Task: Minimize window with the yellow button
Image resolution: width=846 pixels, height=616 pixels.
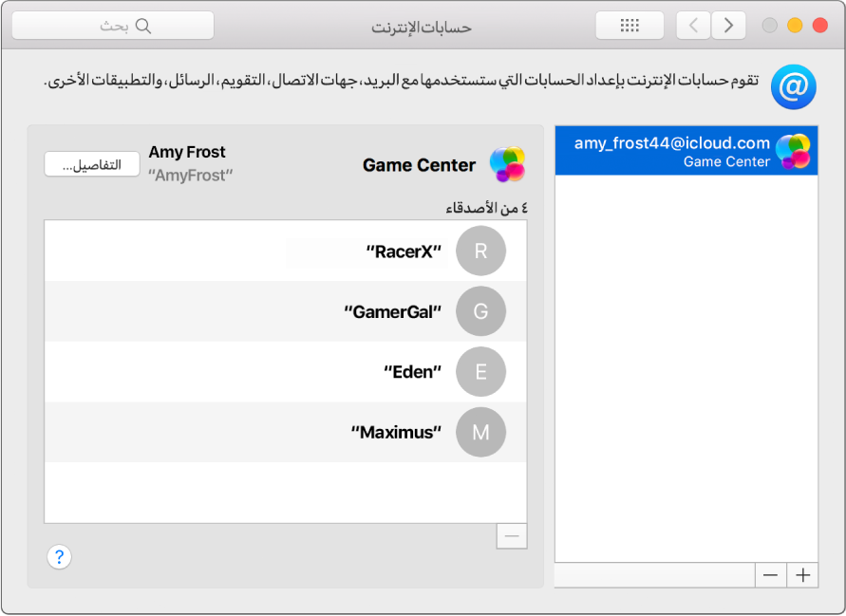Action: [794, 26]
